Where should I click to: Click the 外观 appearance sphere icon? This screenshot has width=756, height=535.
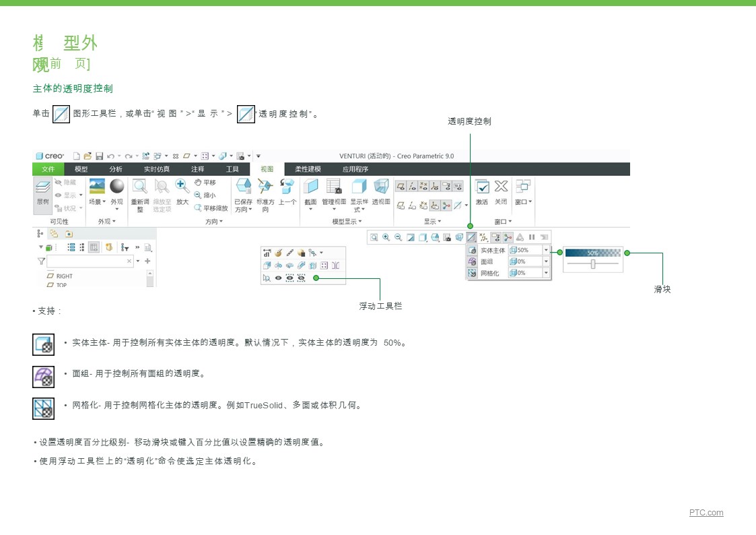116,186
